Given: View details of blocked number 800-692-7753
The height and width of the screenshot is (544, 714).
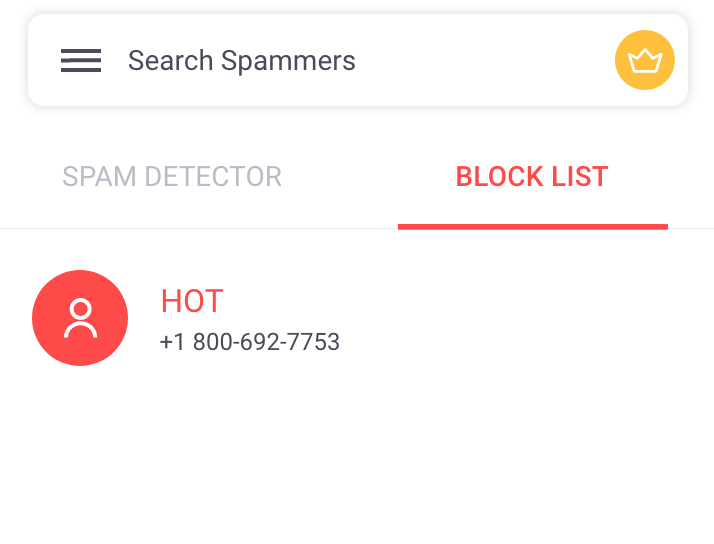Looking at the screenshot, I should [250, 341].
